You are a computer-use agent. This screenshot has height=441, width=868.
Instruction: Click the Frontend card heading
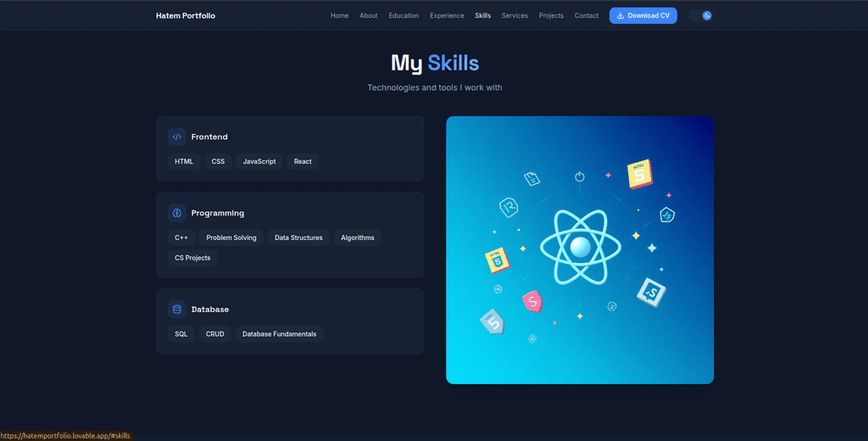tap(209, 137)
